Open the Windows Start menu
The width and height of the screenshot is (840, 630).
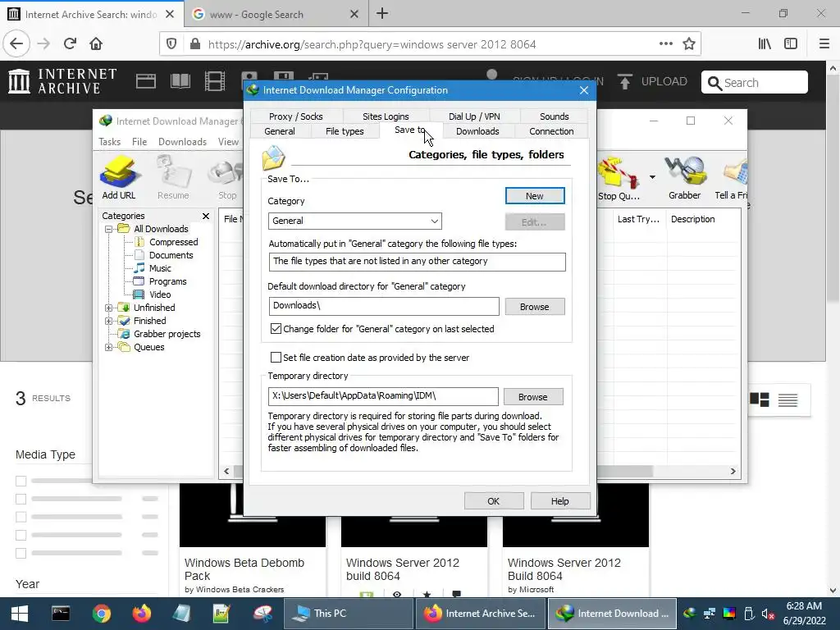(20, 614)
